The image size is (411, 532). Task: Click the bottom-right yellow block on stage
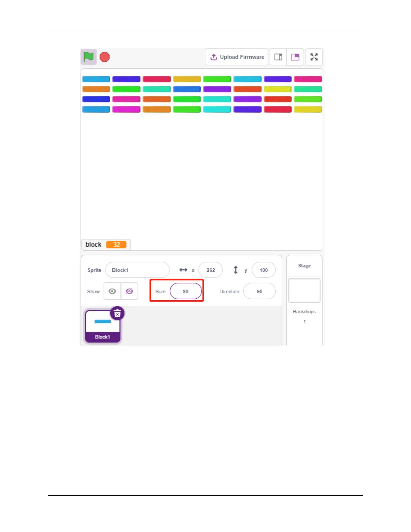point(308,109)
